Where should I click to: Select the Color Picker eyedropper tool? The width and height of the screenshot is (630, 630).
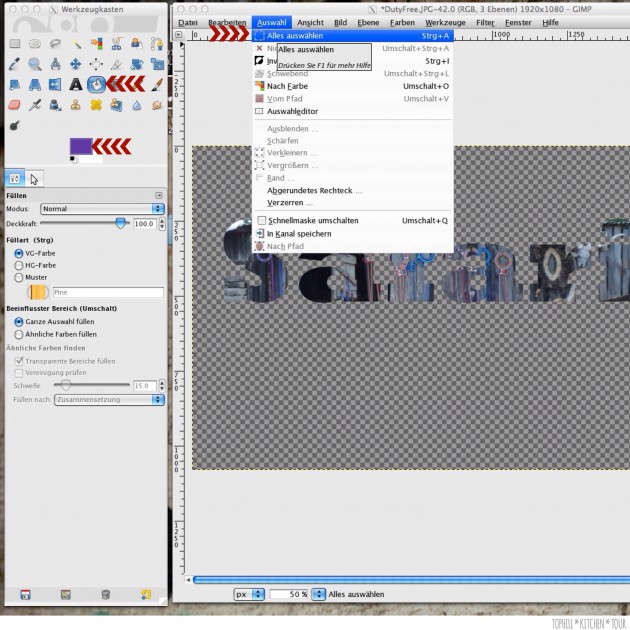[x=15, y=64]
